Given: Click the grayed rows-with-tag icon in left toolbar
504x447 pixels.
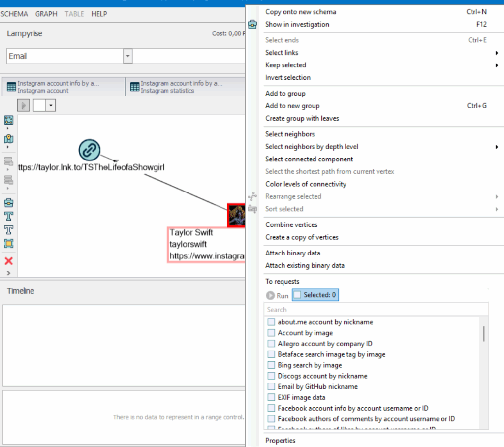Looking at the screenshot, I should point(9,180).
